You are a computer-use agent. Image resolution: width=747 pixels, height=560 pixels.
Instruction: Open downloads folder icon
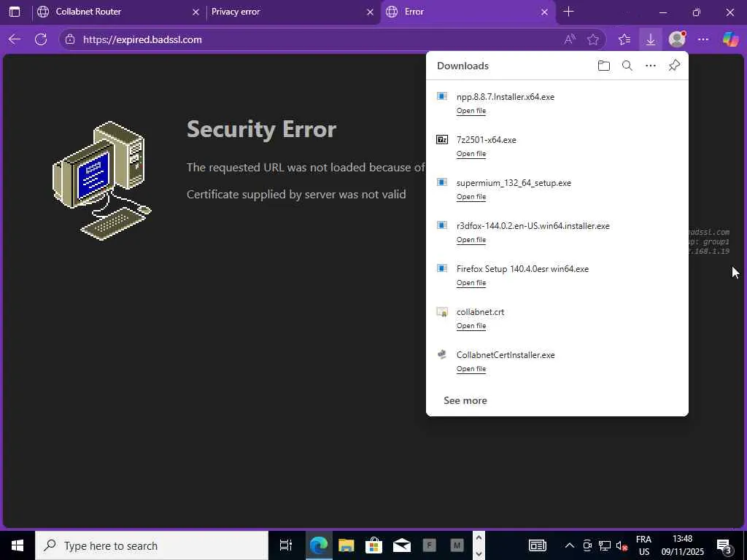tap(603, 66)
